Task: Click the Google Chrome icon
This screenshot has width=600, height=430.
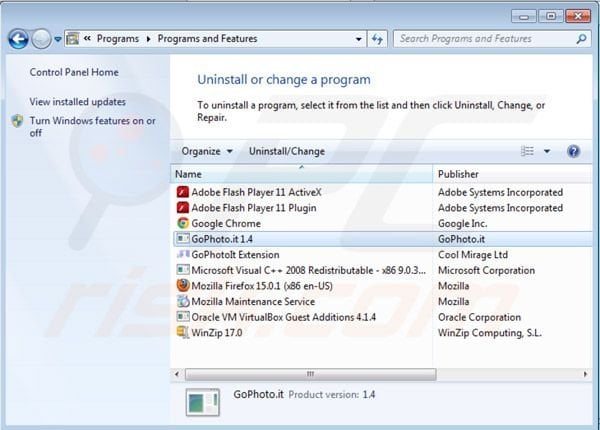Action: tap(183, 223)
